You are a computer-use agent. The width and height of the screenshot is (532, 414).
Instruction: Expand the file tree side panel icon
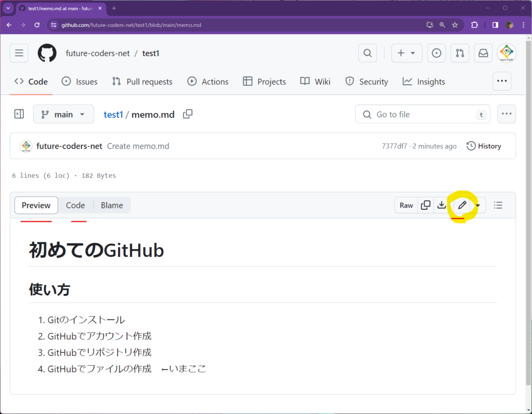tap(19, 114)
